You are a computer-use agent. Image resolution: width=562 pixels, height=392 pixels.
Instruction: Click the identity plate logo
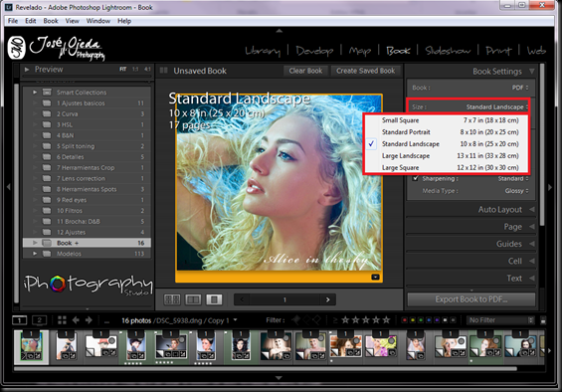click(x=57, y=48)
